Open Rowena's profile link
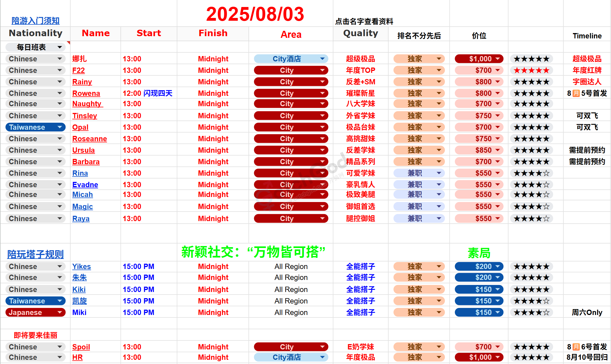 coord(86,93)
